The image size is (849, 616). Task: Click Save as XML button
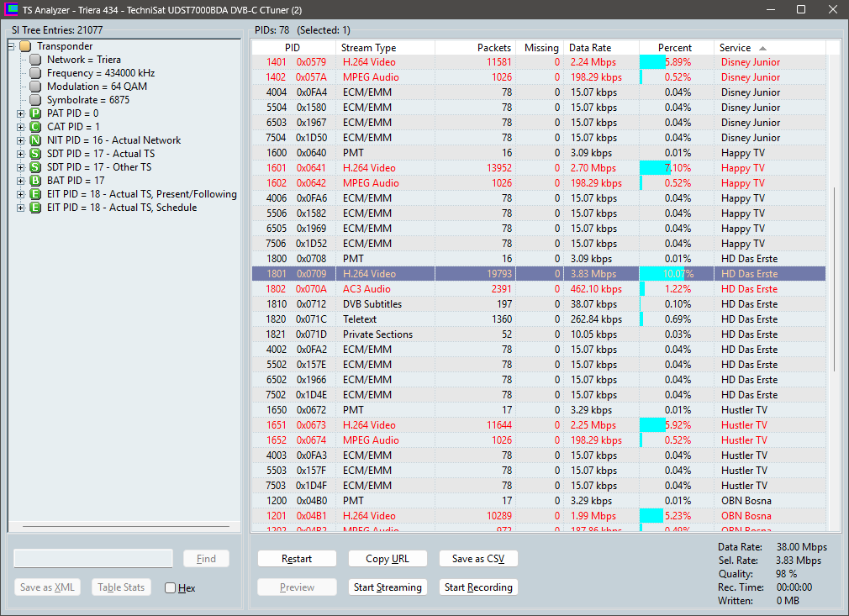pos(47,587)
